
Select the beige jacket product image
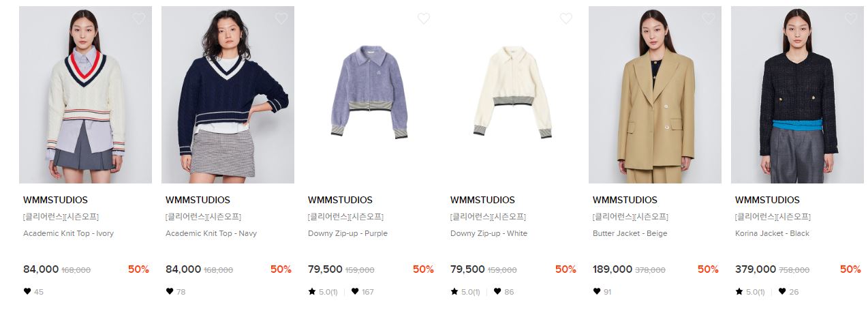(x=655, y=95)
